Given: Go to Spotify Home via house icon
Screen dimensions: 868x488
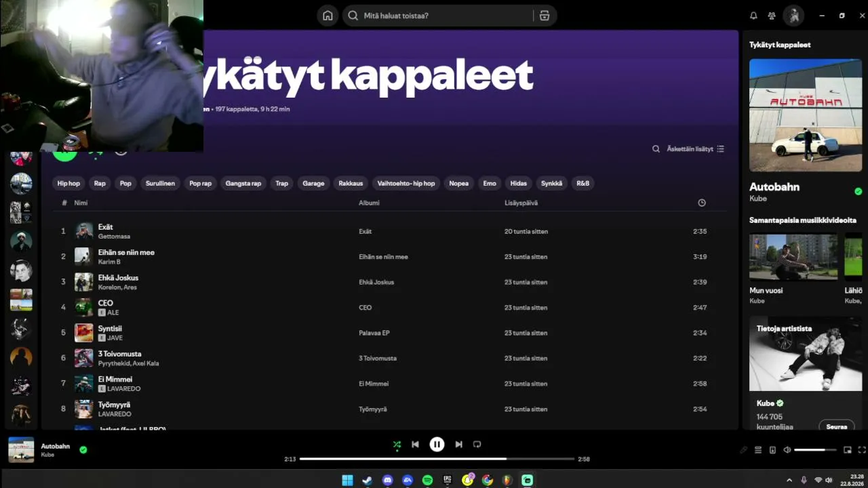Looking at the screenshot, I should pyautogui.click(x=328, y=16).
